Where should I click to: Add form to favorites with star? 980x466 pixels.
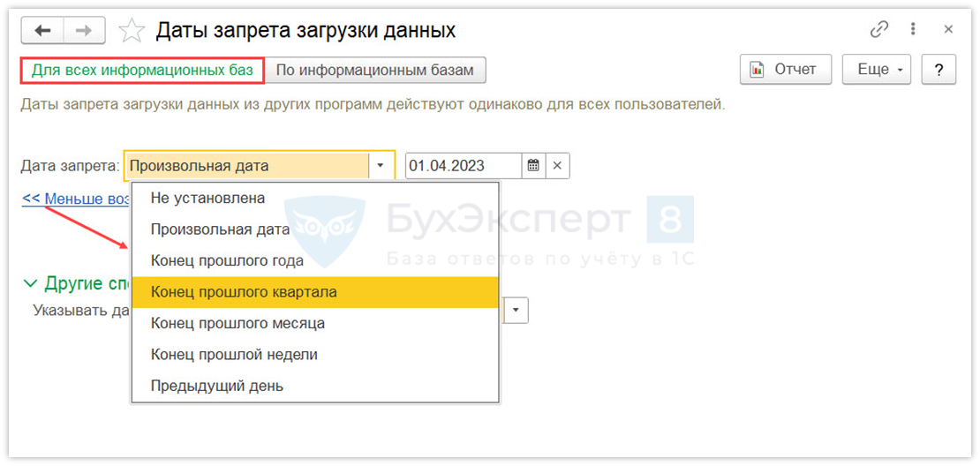point(132,31)
